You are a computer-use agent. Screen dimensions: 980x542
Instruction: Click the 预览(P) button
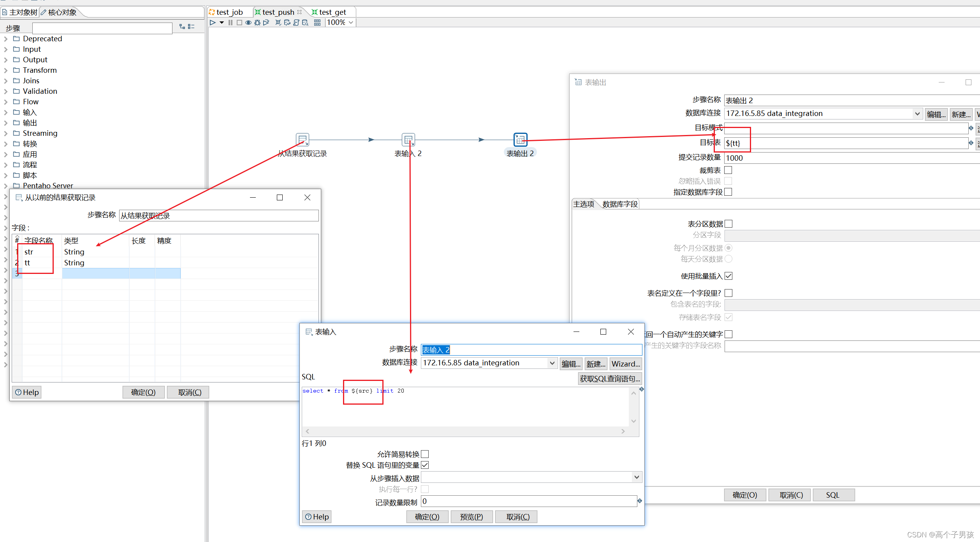click(472, 517)
